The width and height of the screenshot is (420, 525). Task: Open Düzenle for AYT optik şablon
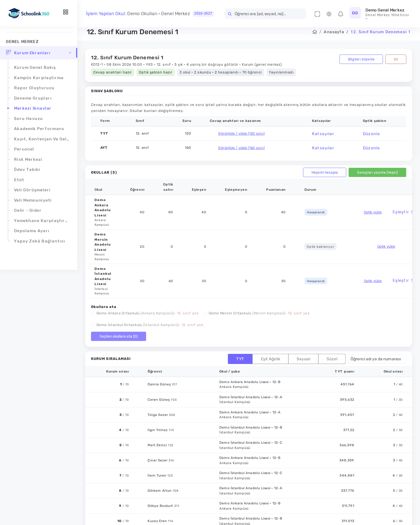(x=371, y=148)
